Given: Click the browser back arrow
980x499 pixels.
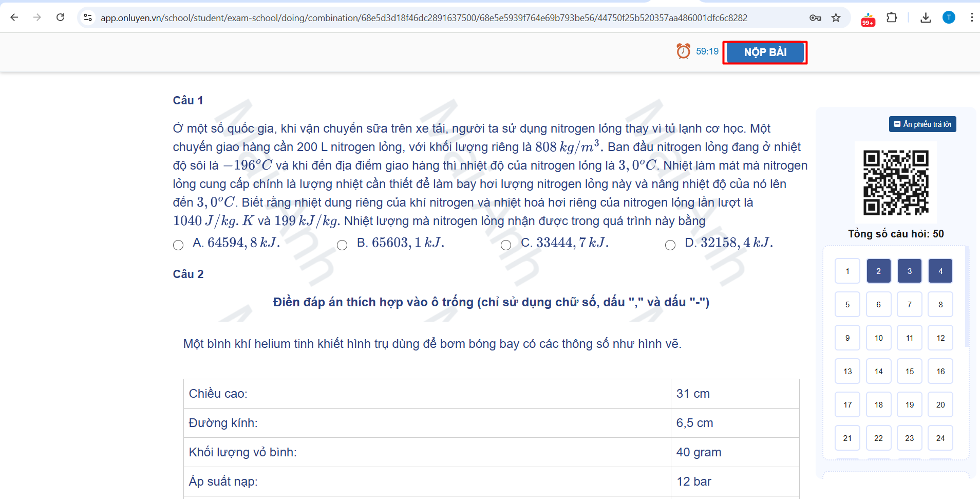Looking at the screenshot, I should coord(14,17).
